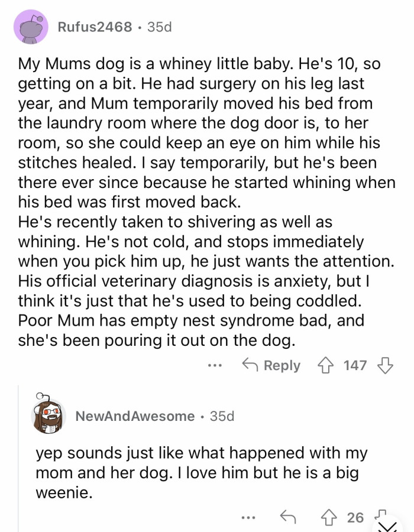Open Rufus2468's profile avatar
This screenshot has height=532, width=414.
tap(31, 28)
